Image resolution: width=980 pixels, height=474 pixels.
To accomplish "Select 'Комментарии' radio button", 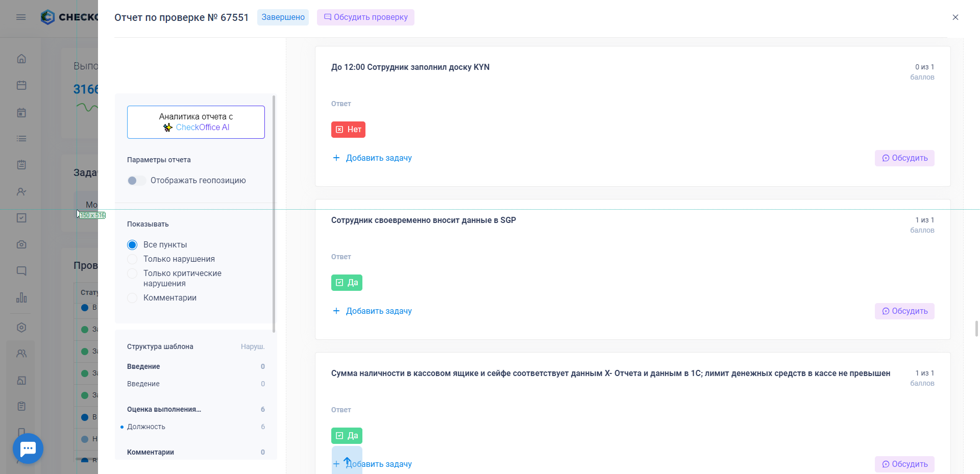I will 132,298.
